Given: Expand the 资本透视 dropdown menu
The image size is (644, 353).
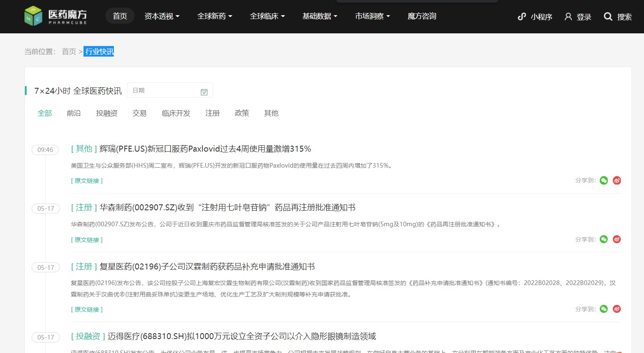Looking at the screenshot, I should 162,16.
